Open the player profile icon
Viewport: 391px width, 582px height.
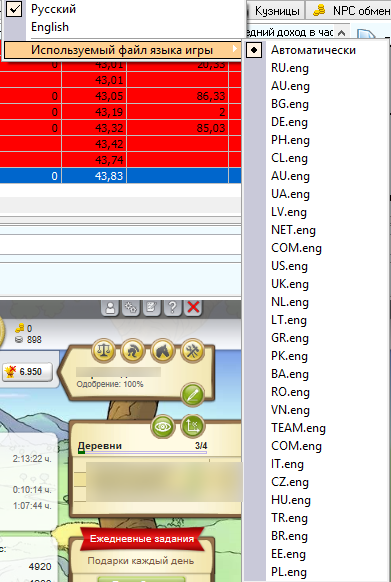coord(110,308)
